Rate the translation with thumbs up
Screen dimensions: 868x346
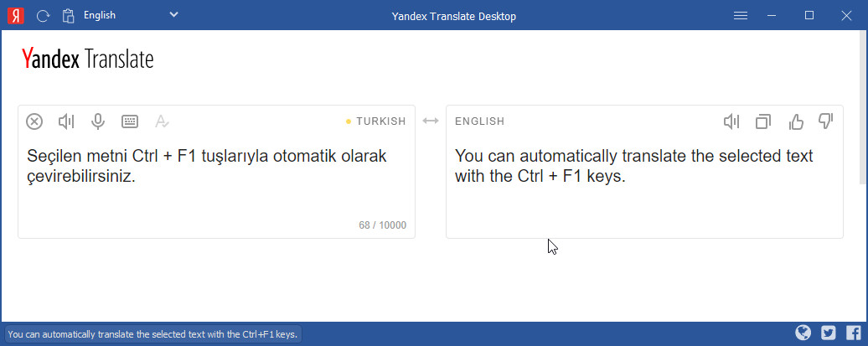coord(795,121)
